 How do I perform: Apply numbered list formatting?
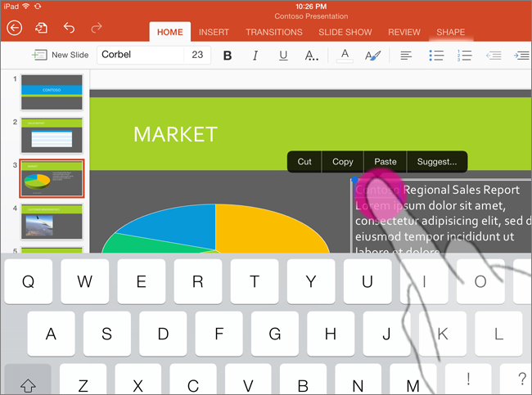tap(464, 56)
